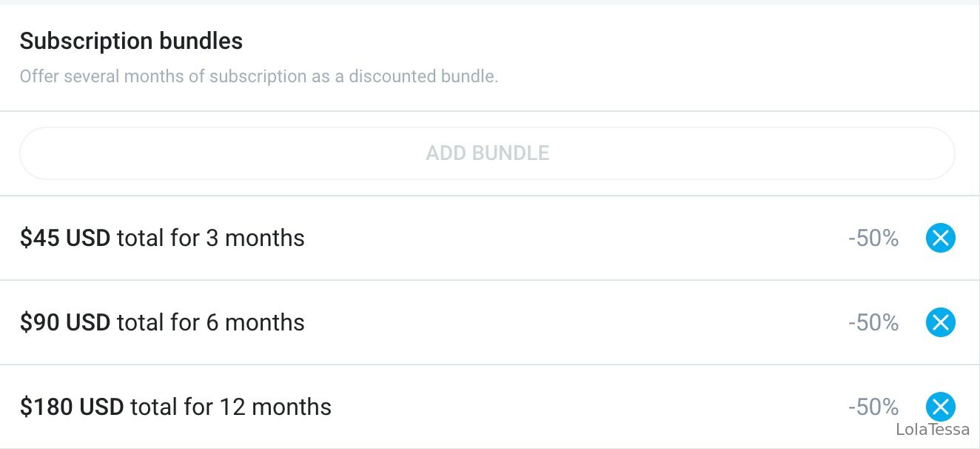Viewport: 980px width, 449px height.
Task: Click the LolaTessa watermark text
Action: pyautogui.click(x=933, y=430)
